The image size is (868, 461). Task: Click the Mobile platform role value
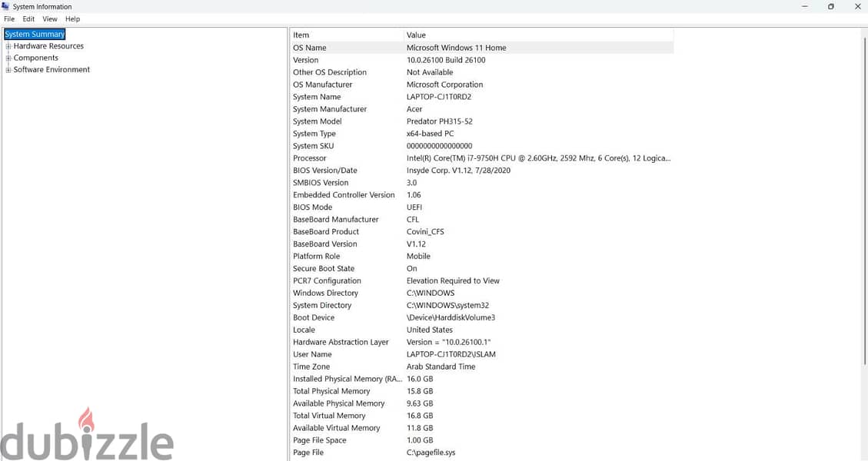(x=418, y=256)
